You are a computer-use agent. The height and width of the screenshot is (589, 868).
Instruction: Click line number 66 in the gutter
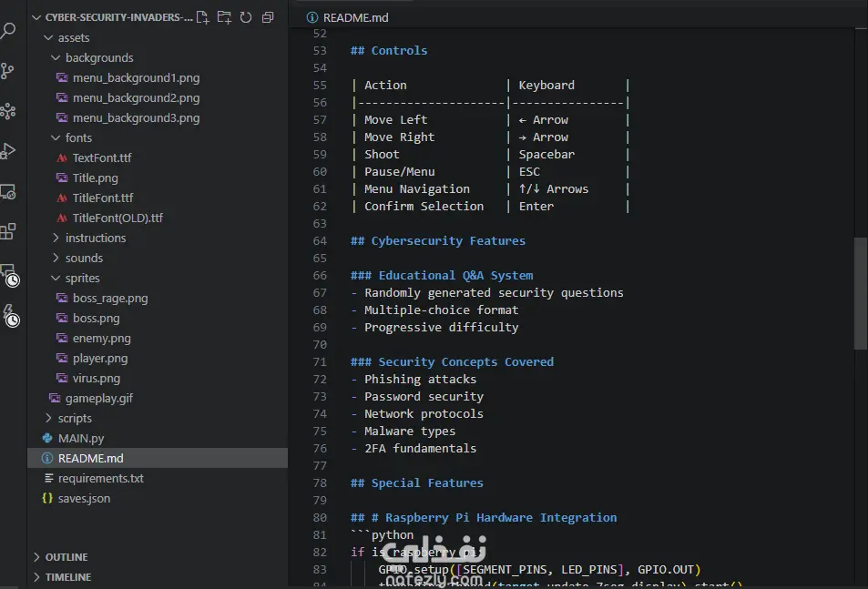click(x=320, y=275)
